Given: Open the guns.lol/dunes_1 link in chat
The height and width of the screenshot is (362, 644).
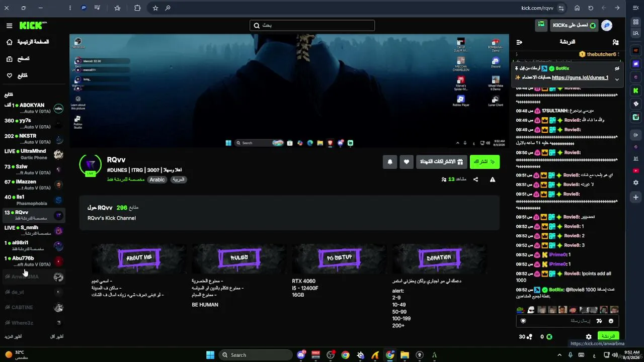Looking at the screenshot, I should click(580, 77).
